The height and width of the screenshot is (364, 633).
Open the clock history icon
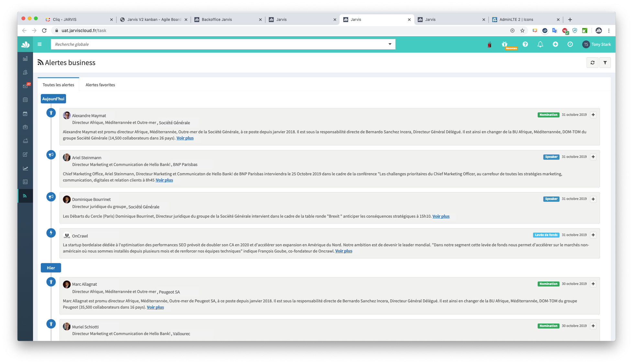(570, 44)
